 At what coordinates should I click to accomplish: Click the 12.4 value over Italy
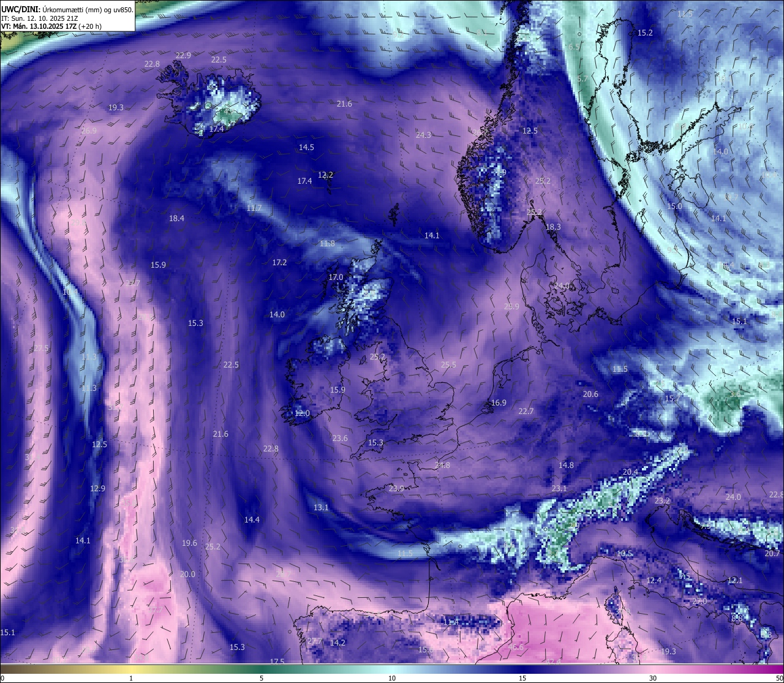pyautogui.click(x=654, y=580)
